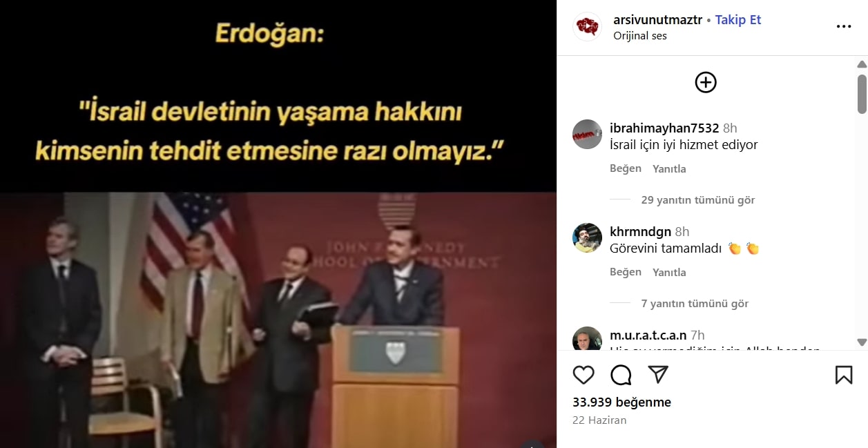The width and height of the screenshot is (868, 448).
Task: View ibrahimayhan7532 avatar
Action: tap(587, 134)
